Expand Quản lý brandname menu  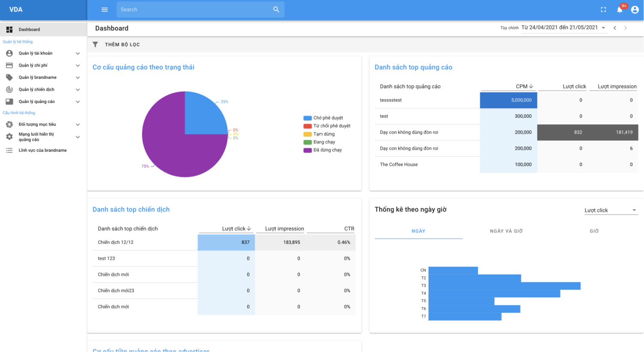click(x=78, y=77)
